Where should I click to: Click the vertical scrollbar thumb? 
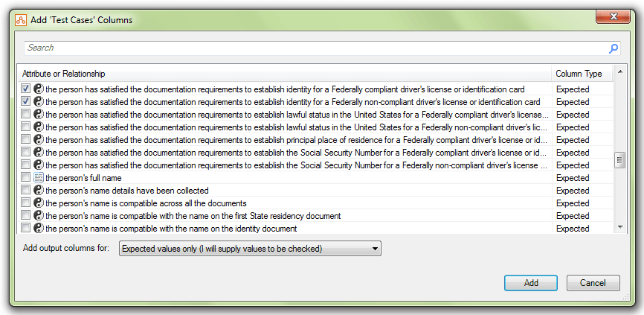pyautogui.click(x=619, y=160)
